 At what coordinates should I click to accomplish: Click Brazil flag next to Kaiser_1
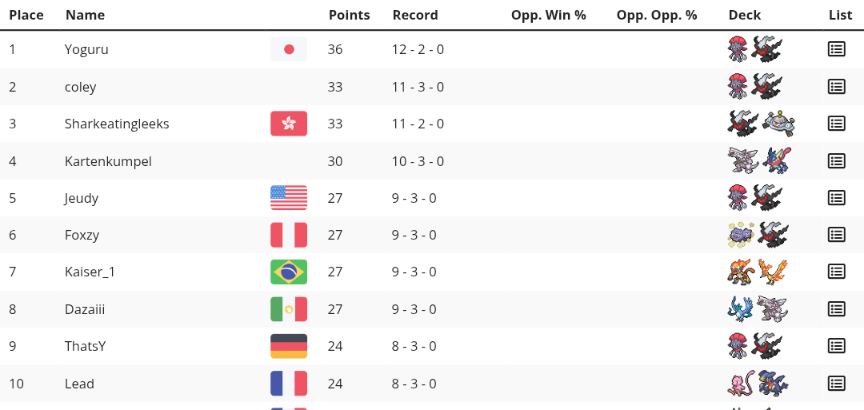coord(289,272)
